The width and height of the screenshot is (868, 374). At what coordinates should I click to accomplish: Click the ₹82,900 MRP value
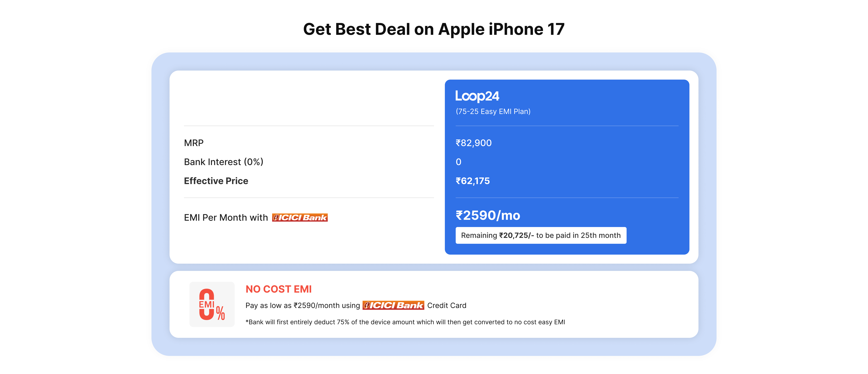pos(473,143)
